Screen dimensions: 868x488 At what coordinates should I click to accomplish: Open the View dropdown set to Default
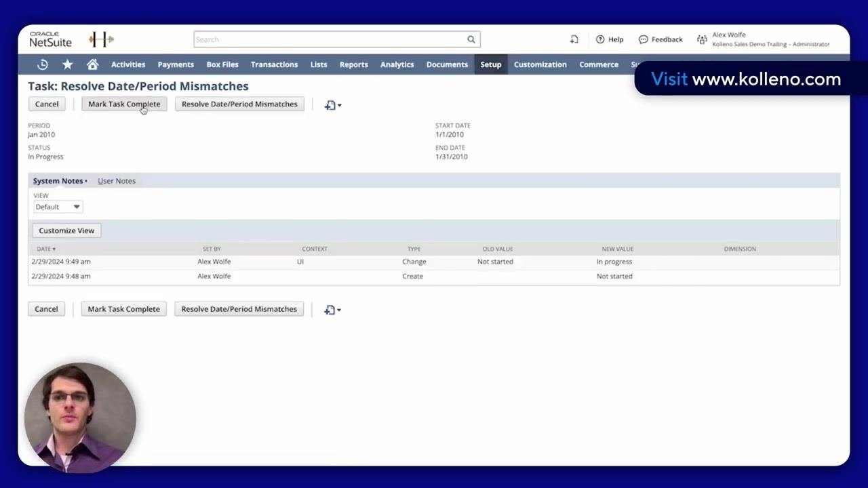[58, 207]
